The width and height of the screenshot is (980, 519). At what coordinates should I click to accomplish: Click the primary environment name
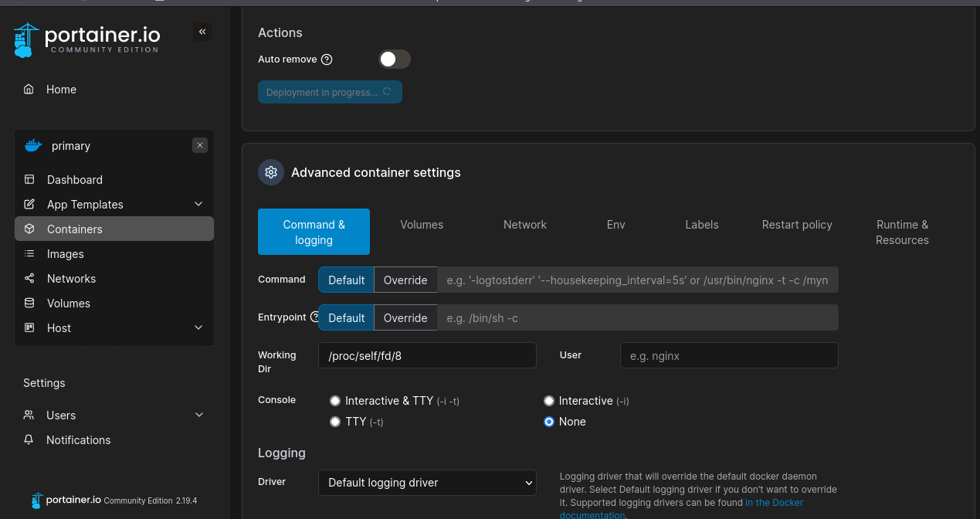(71, 146)
